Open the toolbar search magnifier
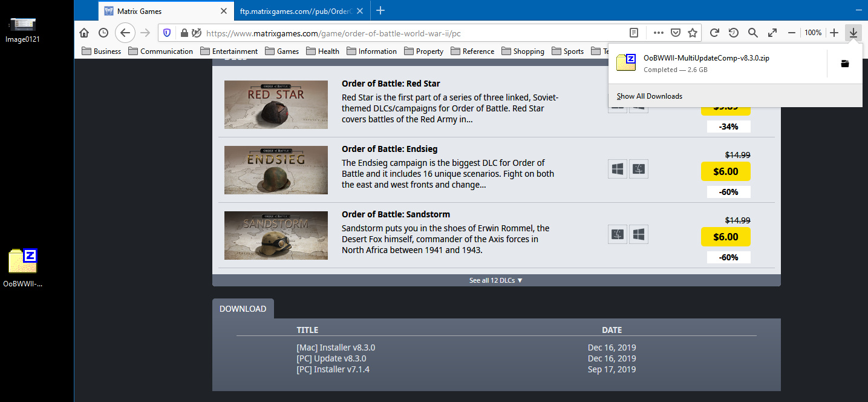 coord(752,33)
